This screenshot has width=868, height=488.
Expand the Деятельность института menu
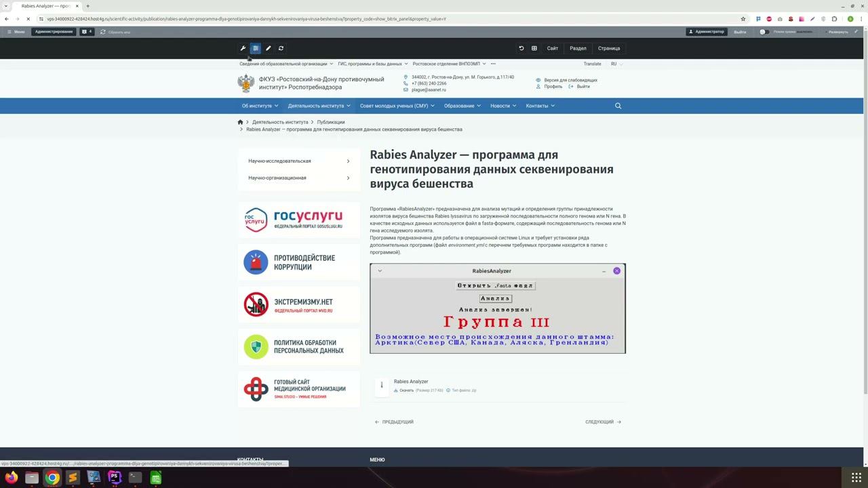coord(319,106)
